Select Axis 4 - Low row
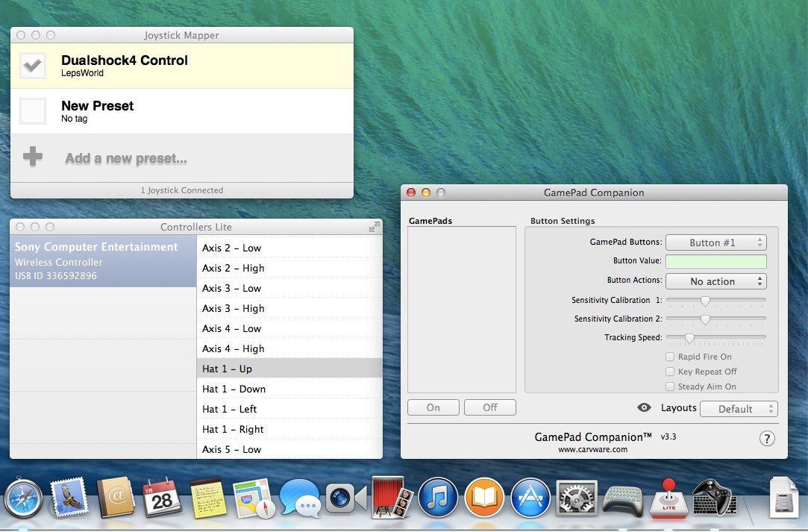 click(x=289, y=328)
